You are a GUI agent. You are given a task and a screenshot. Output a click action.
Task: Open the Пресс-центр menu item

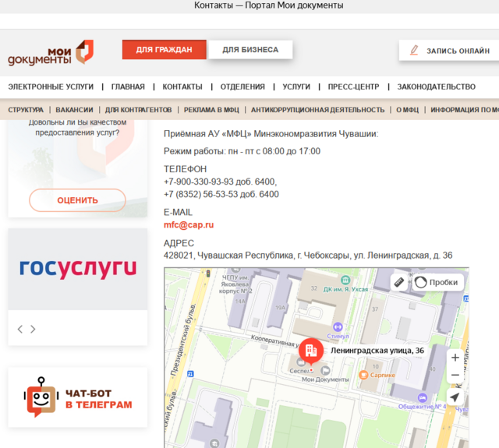tap(353, 86)
